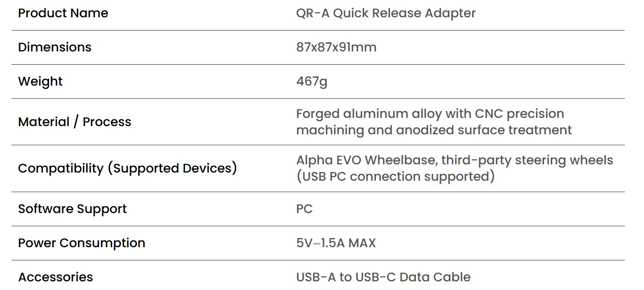The height and width of the screenshot is (290, 644).
Task: Click the QR-A Quick Release Adapter text
Action: tap(385, 13)
